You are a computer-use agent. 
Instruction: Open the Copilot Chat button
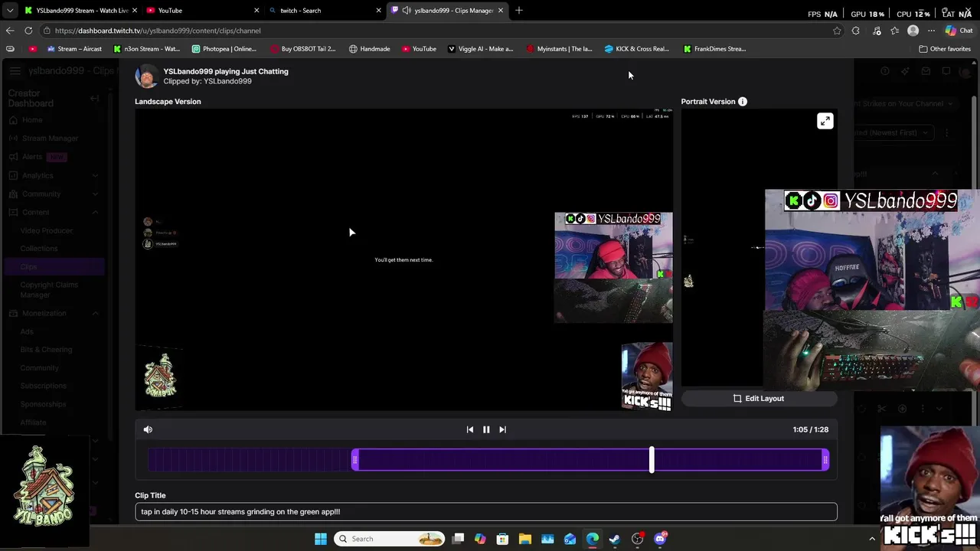point(959,31)
